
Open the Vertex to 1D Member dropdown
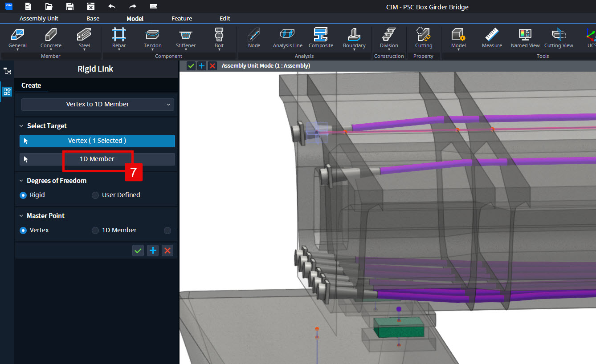(x=98, y=104)
